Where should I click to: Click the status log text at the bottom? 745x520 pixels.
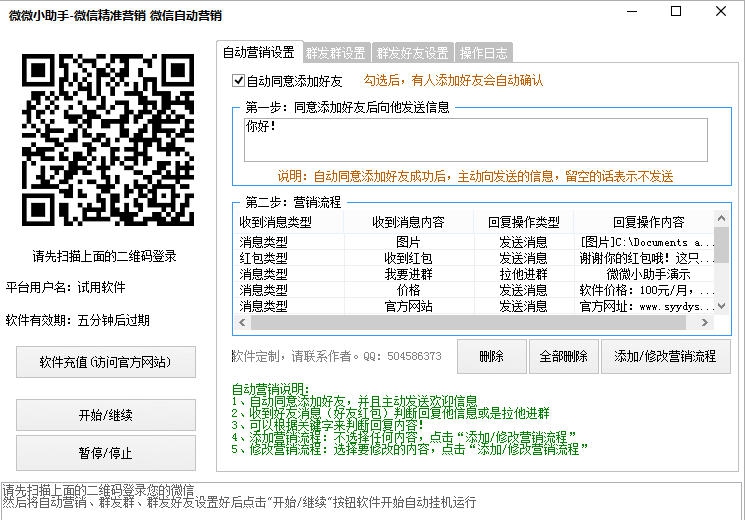(x=239, y=496)
